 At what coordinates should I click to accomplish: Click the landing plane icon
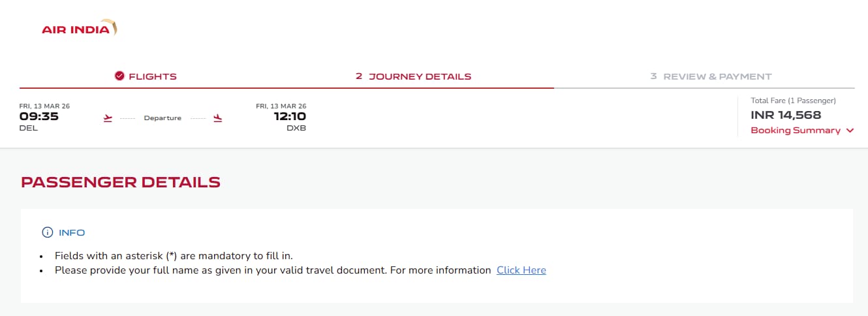[x=218, y=118]
